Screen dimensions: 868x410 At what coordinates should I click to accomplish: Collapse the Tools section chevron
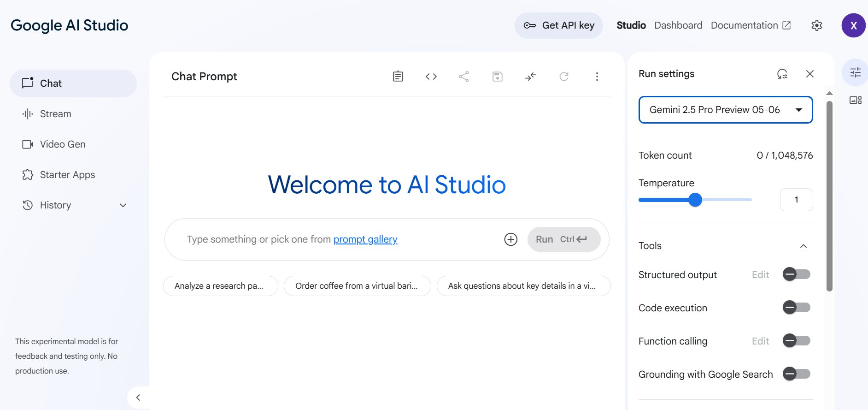click(x=803, y=246)
